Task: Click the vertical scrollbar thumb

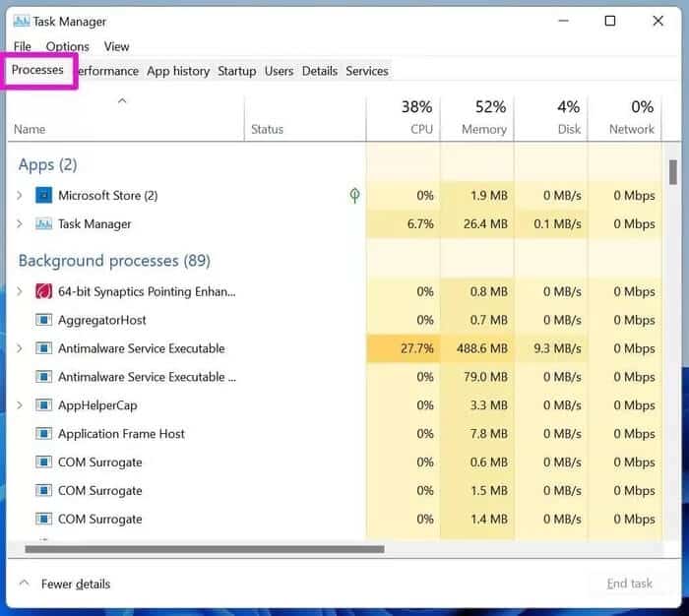Action: click(672, 172)
